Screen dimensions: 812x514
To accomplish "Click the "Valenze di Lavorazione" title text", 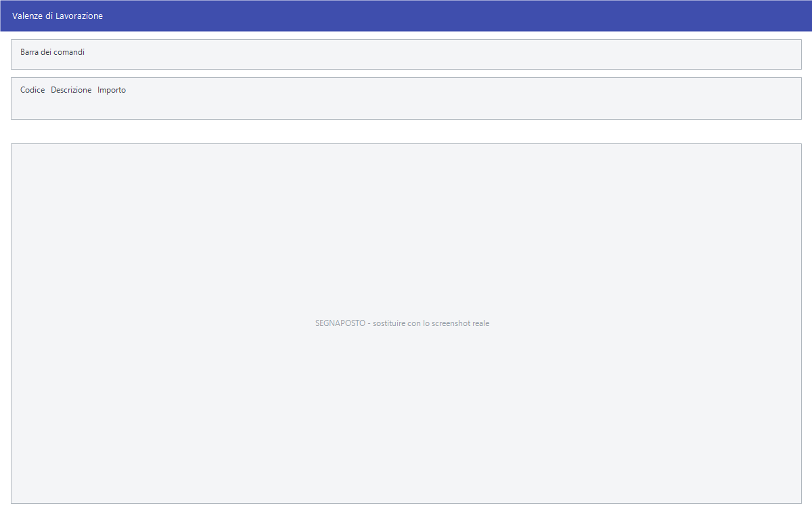I will [x=58, y=16].
